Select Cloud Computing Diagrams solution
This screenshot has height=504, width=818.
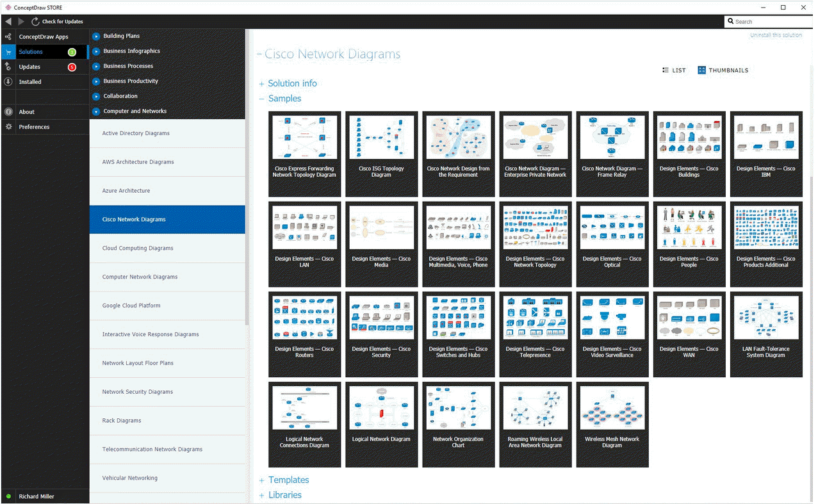coord(167,248)
